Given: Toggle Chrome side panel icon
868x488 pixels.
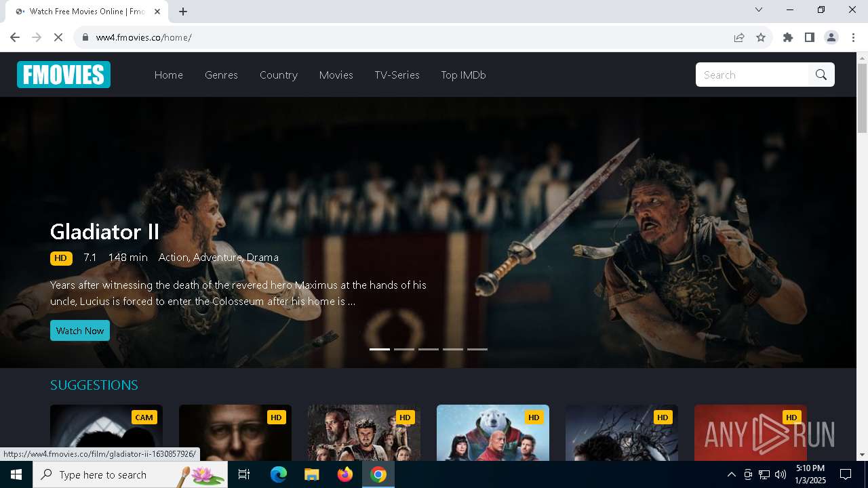Looking at the screenshot, I should pos(810,37).
